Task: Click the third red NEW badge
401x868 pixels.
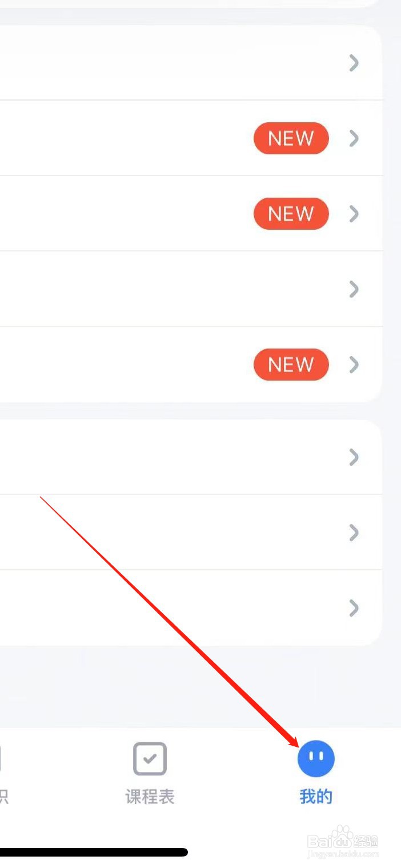Action: pyautogui.click(x=291, y=365)
